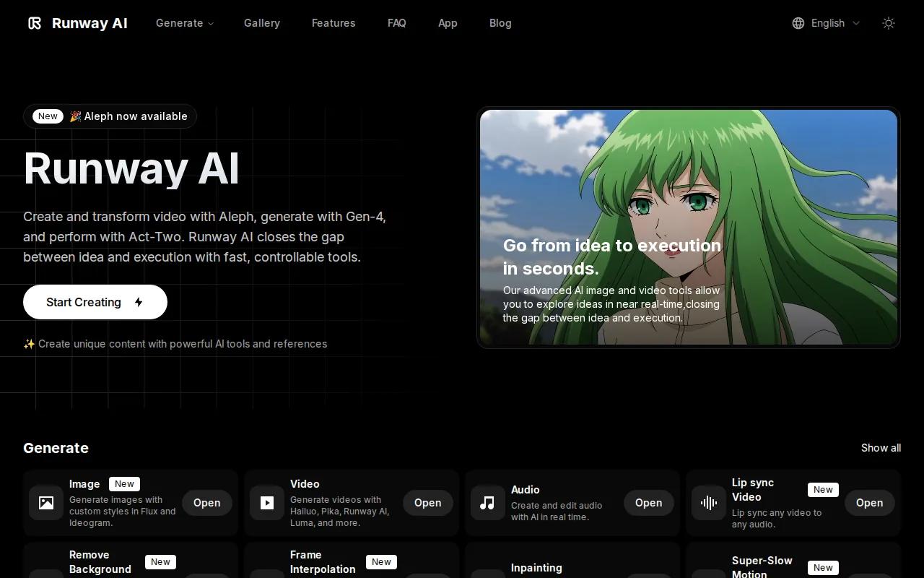Click the Super-Slow Motion card title
This screenshot has width=924, height=578.
762,566
